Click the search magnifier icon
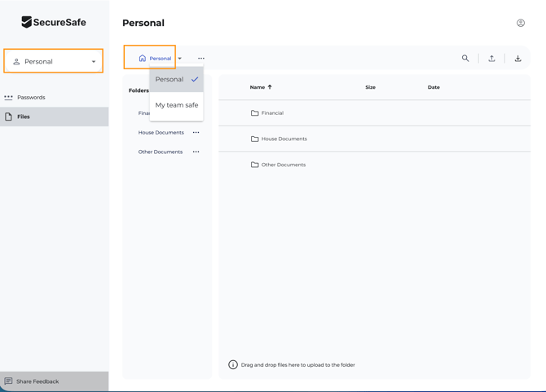 (x=465, y=59)
